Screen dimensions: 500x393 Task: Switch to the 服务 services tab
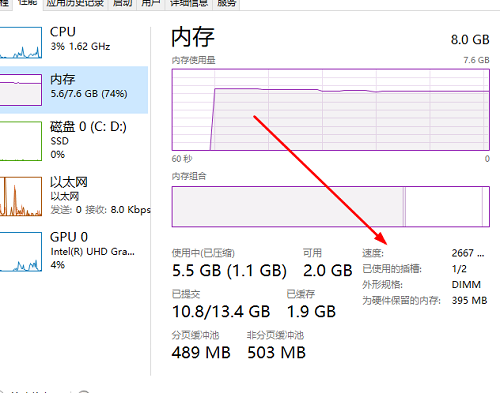click(226, 4)
